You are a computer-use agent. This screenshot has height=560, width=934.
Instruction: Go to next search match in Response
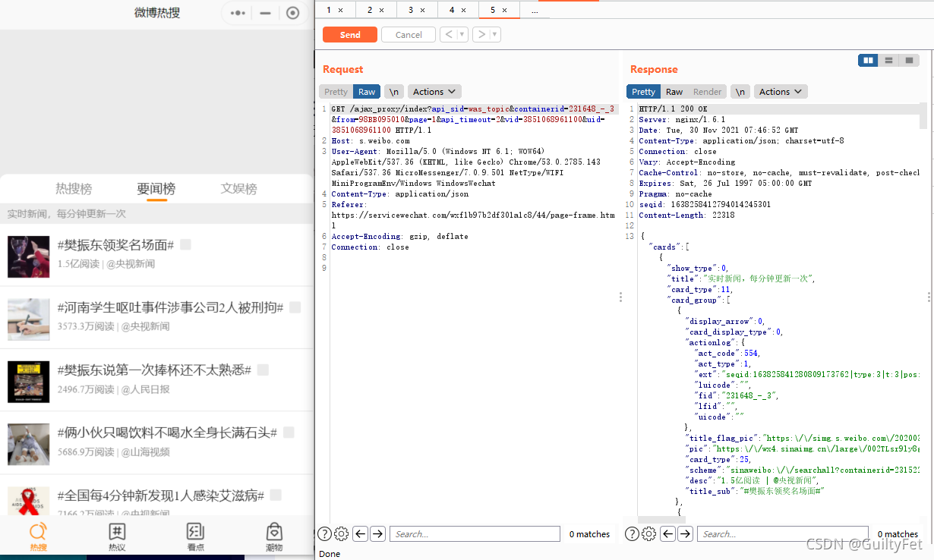click(x=685, y=534)
